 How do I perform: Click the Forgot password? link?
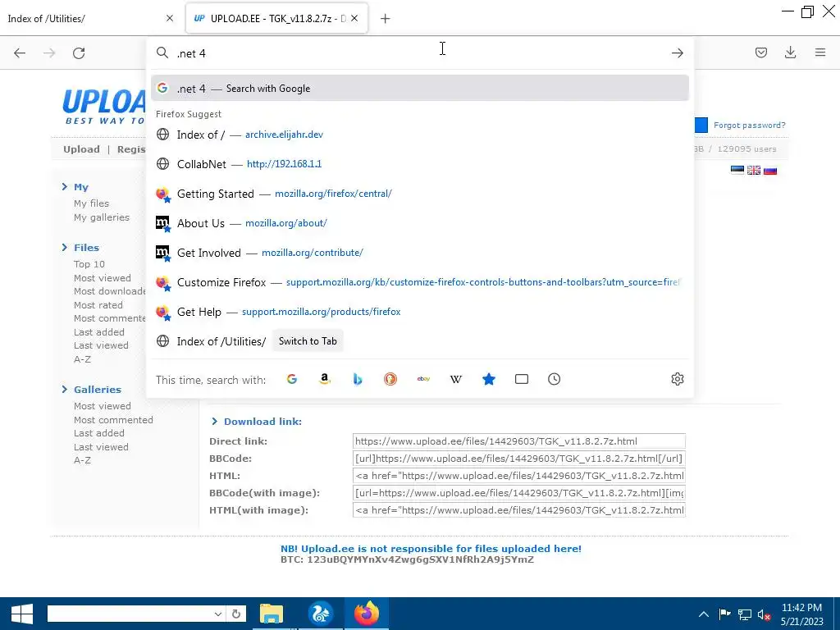[750, 125]
